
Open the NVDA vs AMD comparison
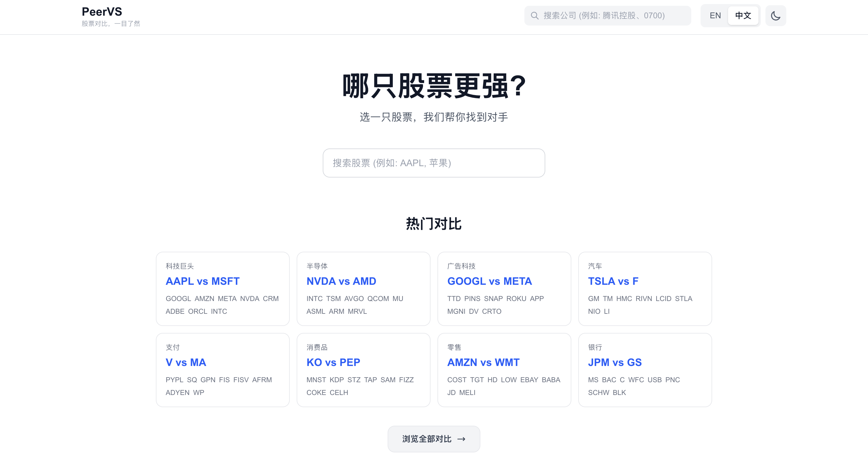click(341, 281)
